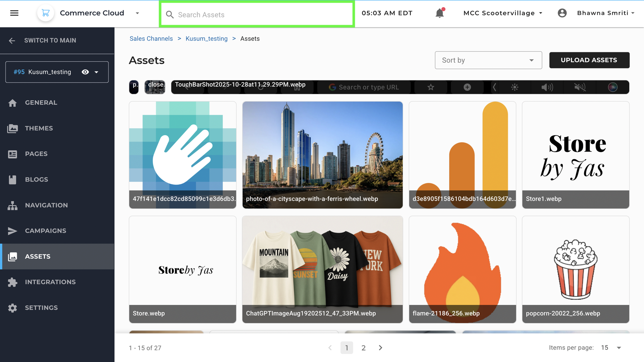Open the Store.webp asset
The width and height of the screenshot is (644, 362).
tap(182, 269)
